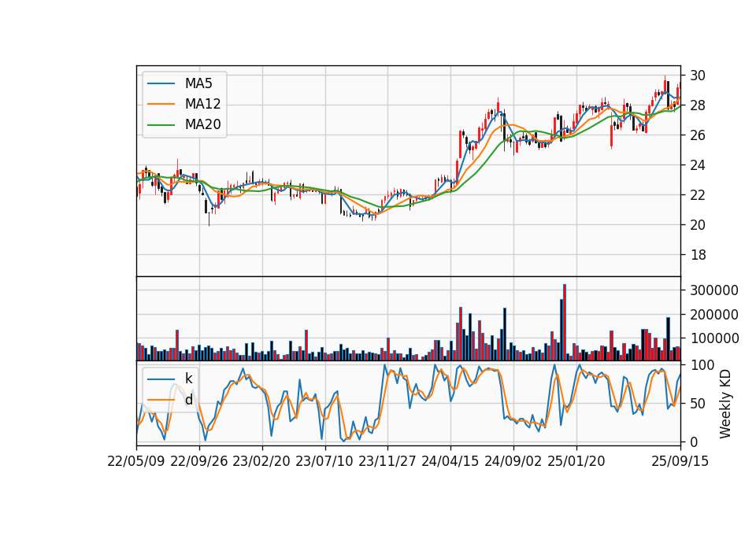The image size is (756, 543).
Task: Click the MA5 legend label
Action: 198,83
